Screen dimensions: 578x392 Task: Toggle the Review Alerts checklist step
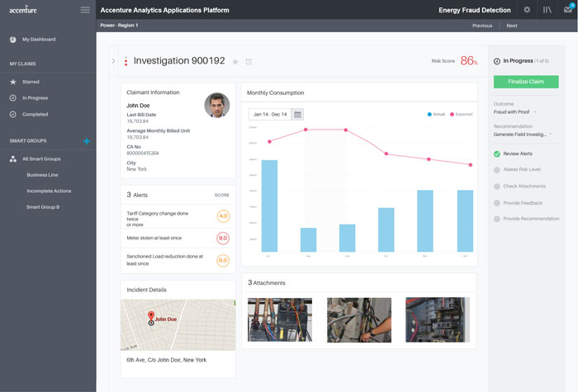click(x=497, y=154)
